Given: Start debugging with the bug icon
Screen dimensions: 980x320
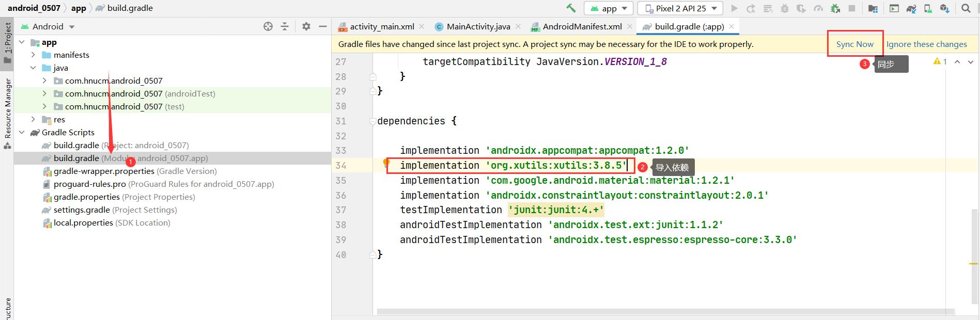Looking at the screenshot, I should click(x=785, y=8).
